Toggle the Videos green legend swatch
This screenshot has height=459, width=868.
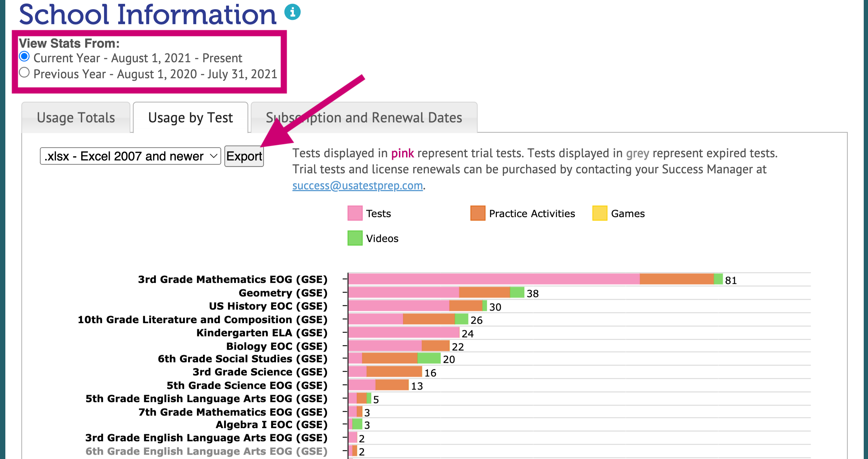pyautogui.click(x=355, y=238)
